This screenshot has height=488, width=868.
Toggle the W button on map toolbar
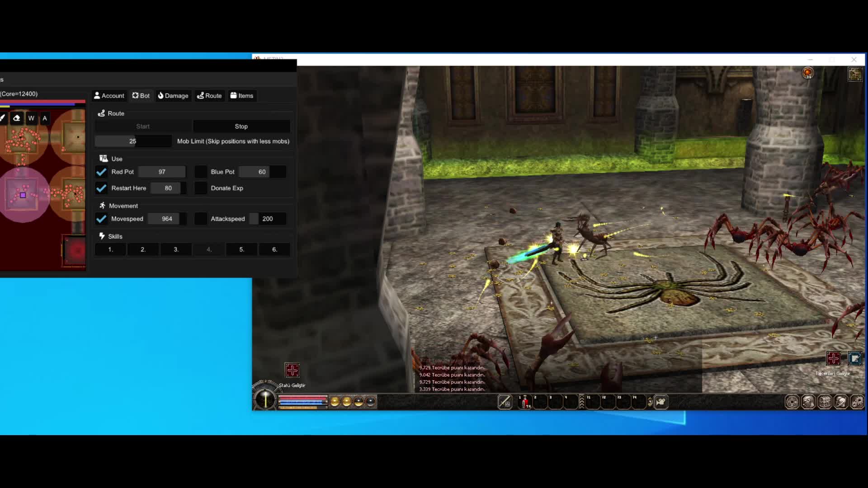click(x=31, y=118)
